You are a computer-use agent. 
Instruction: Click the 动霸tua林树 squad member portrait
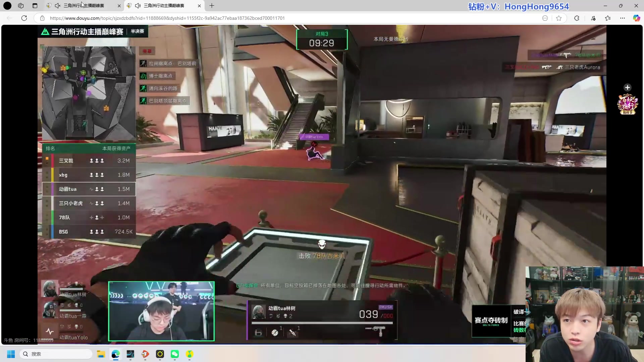point(50,289)
